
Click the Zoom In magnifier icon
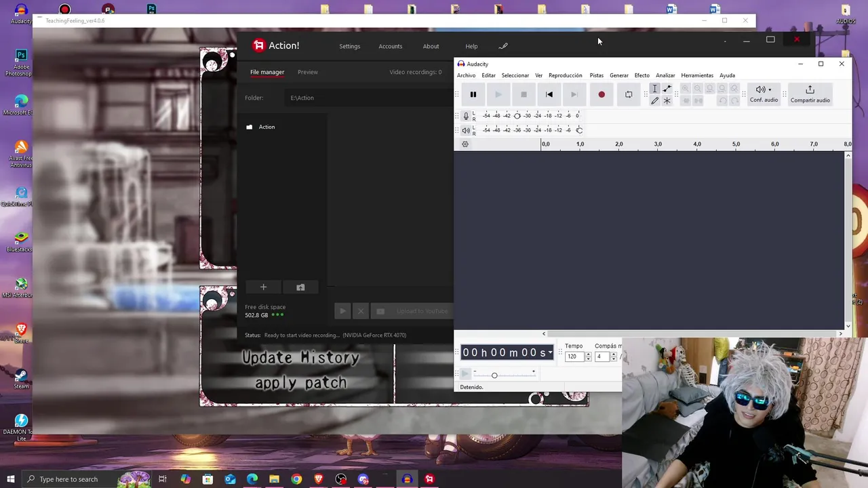[686, 89]
